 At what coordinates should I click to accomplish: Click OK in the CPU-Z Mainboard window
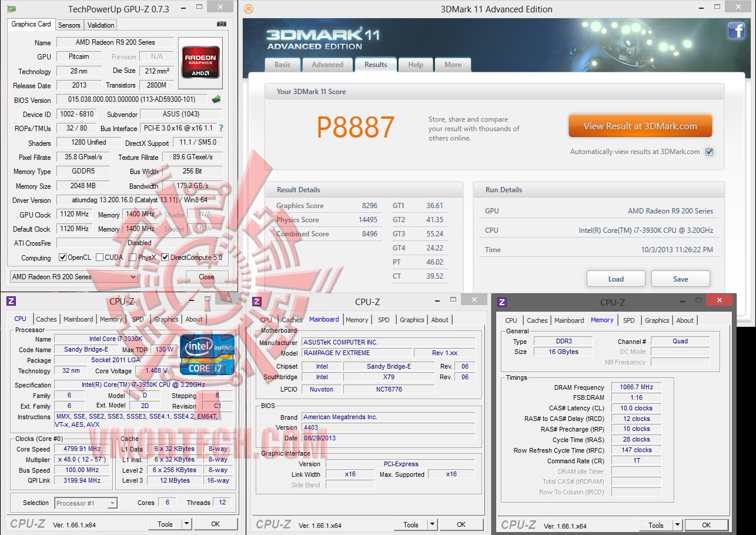click(461, 524)
